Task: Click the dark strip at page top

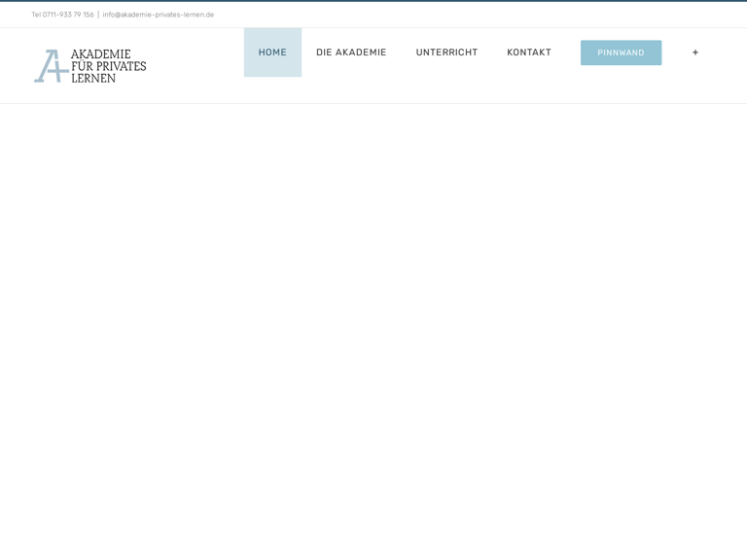Action: 373,1
